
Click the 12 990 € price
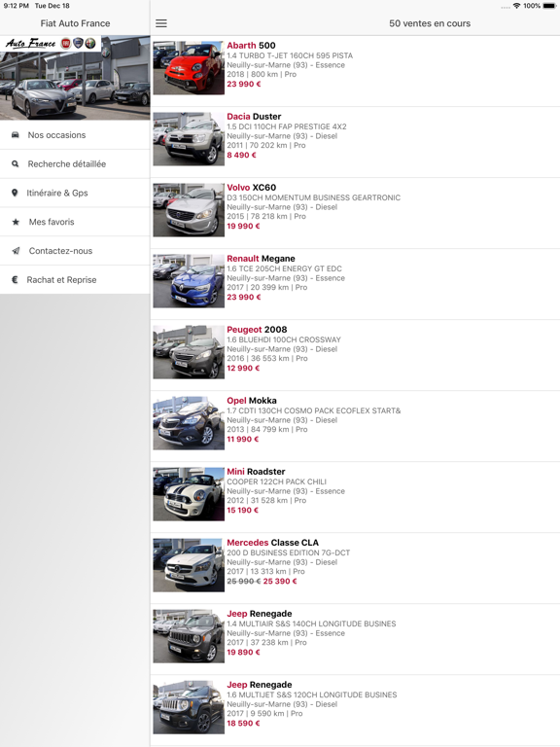[243, 368]
